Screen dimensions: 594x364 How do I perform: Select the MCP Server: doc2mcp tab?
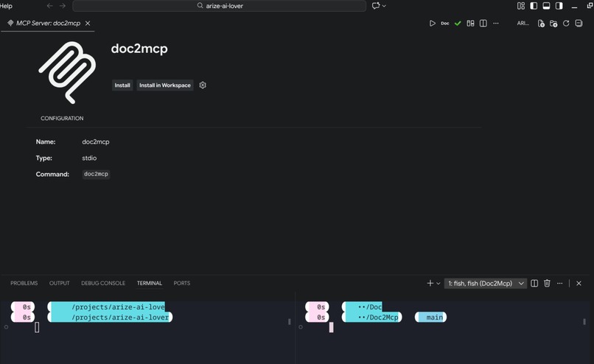[x=48, y=23]
